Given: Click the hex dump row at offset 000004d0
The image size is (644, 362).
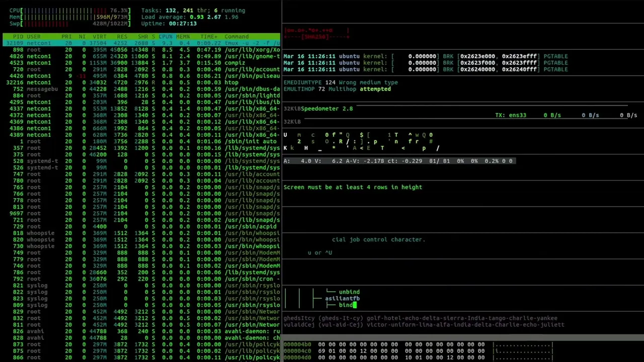Looking at the screenshot, I should point(418,357).
